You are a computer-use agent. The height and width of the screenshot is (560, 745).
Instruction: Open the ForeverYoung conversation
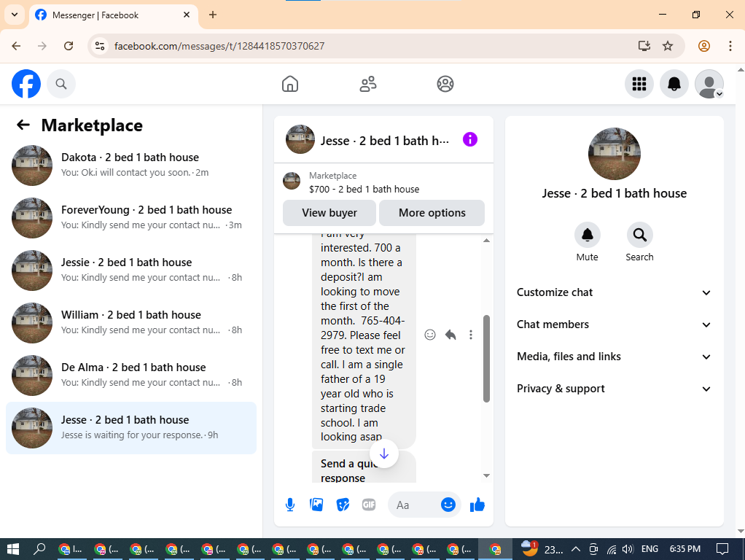[131, 218]
